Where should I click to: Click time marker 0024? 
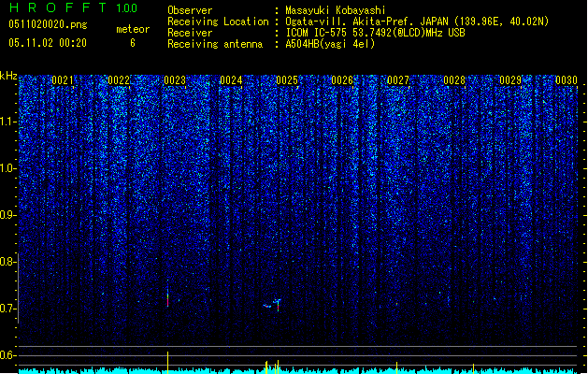pos(231,80)
